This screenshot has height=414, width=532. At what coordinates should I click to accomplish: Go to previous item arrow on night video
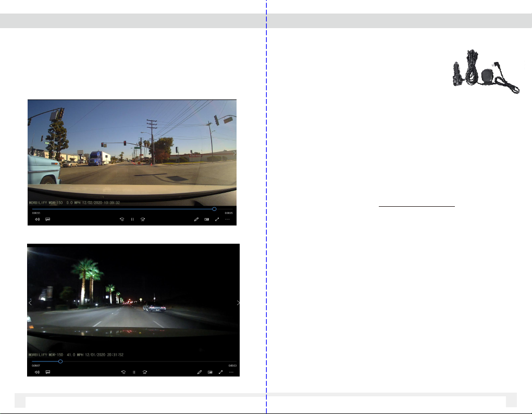(x=30, y=303)
